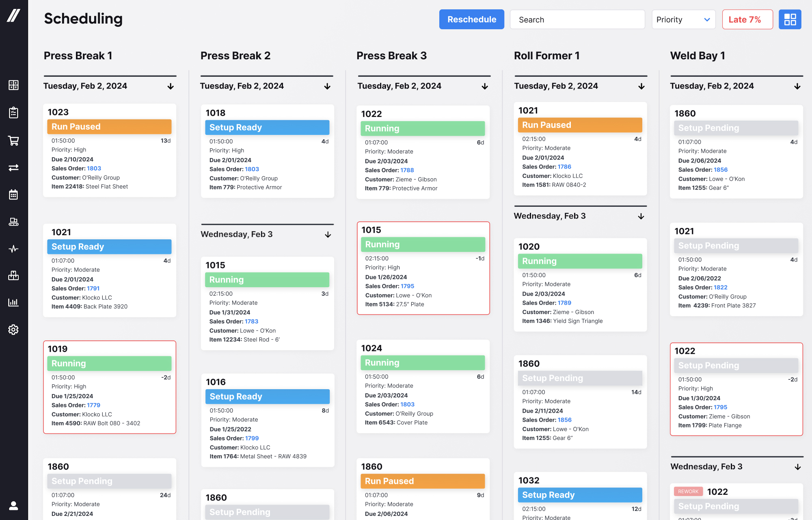Click the transfer arrows sidebar icon

(x=13, y=167)
